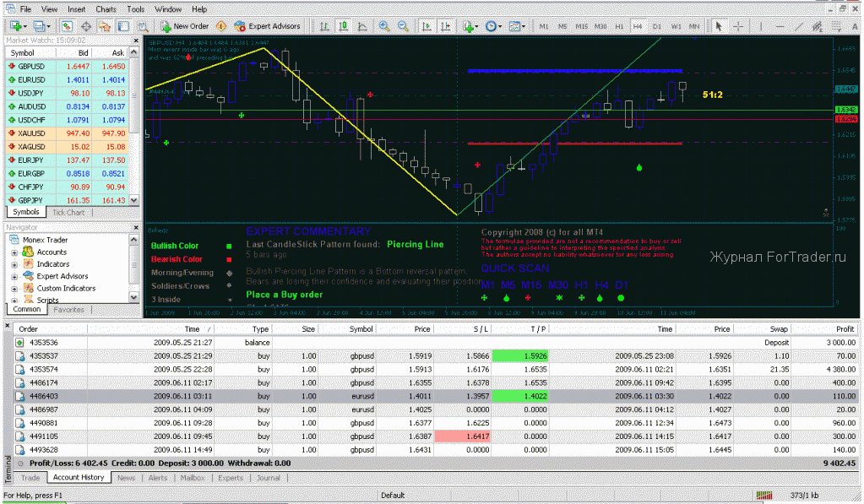
Task: Open the chart periodicity clock dropdown
Action: coord(492,26)
